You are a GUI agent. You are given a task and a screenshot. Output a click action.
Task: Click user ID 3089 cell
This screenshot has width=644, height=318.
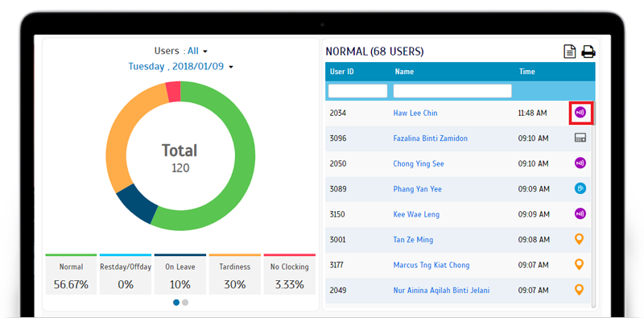click(x=337, y=189)
